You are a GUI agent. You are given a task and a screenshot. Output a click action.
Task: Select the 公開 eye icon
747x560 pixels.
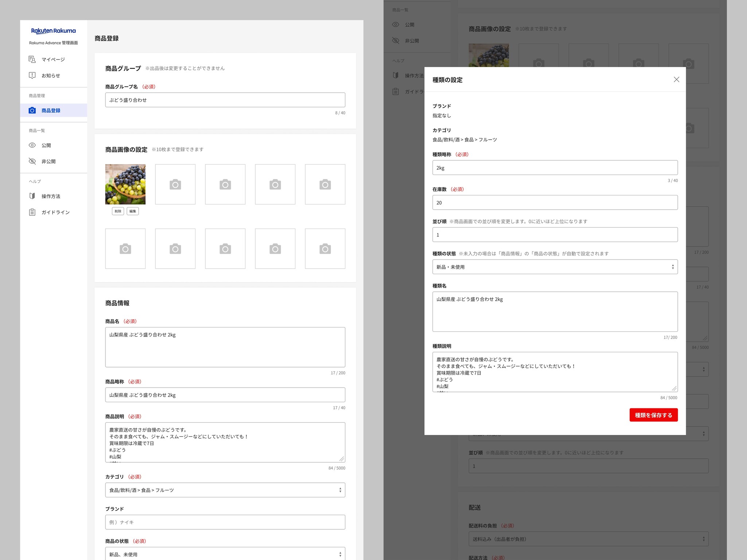click(32, 145)
